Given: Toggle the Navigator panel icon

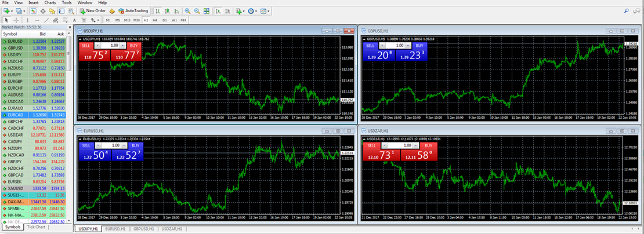Looking at the screenshot, I should [52, 10].
